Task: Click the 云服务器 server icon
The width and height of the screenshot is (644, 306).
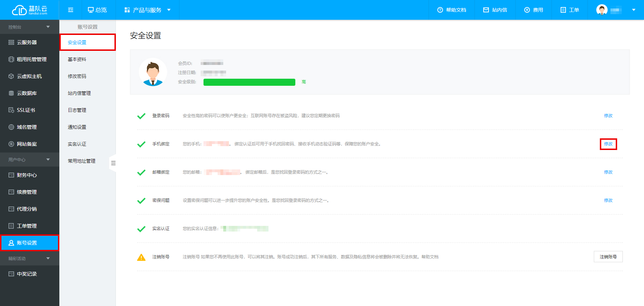Action: pos(11,42)
